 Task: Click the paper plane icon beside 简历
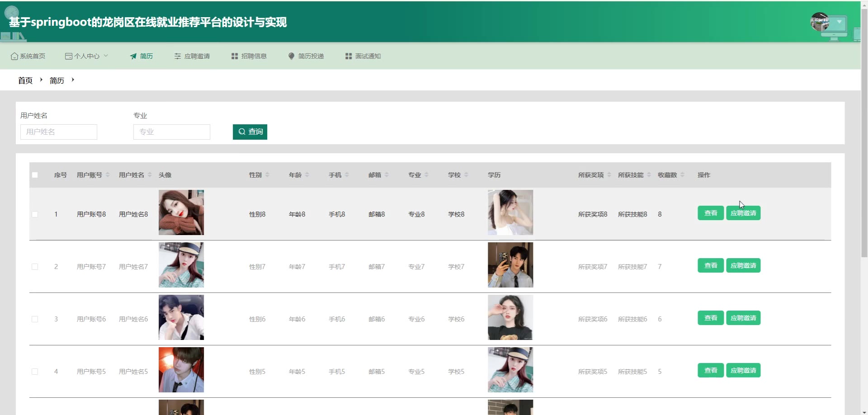tap(133, 56)
